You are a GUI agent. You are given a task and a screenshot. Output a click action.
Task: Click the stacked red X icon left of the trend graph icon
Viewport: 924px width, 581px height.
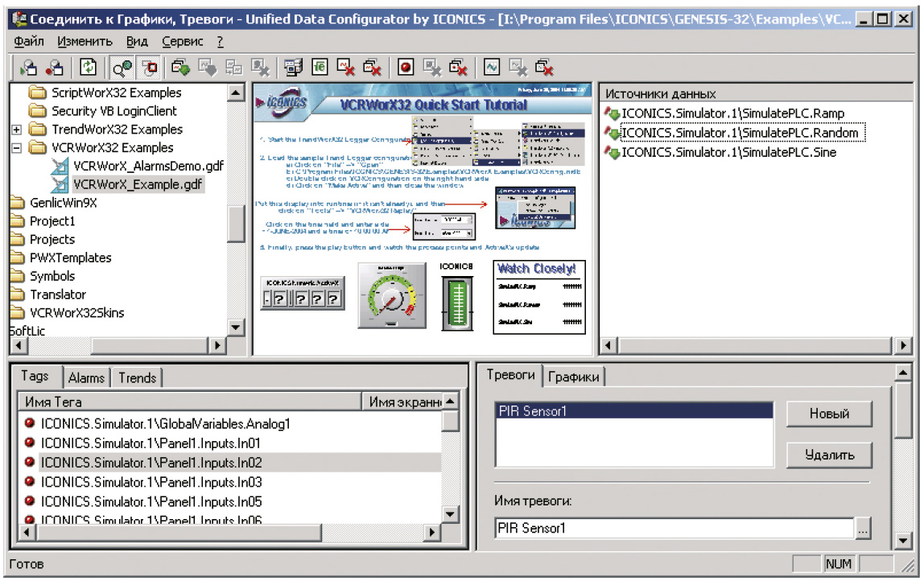coord(459,68)
